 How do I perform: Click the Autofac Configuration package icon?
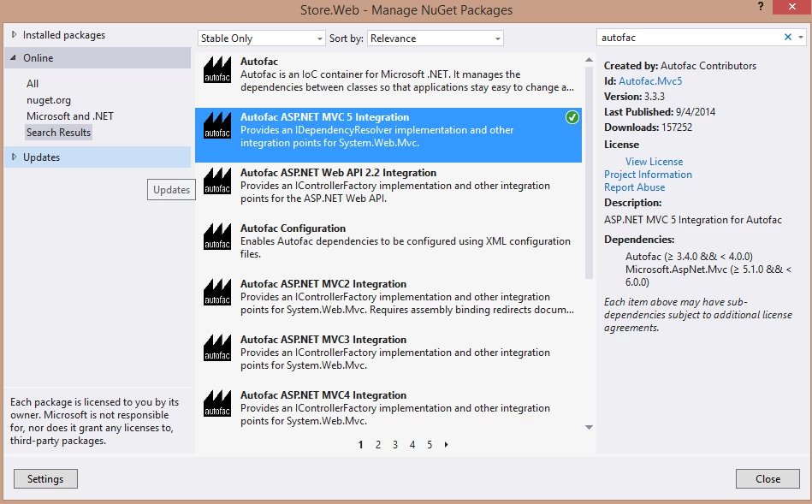click(x=217, y=237)
